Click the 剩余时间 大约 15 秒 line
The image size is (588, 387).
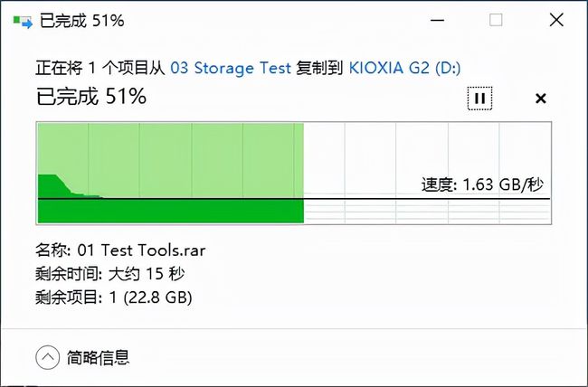coord(111,273)
